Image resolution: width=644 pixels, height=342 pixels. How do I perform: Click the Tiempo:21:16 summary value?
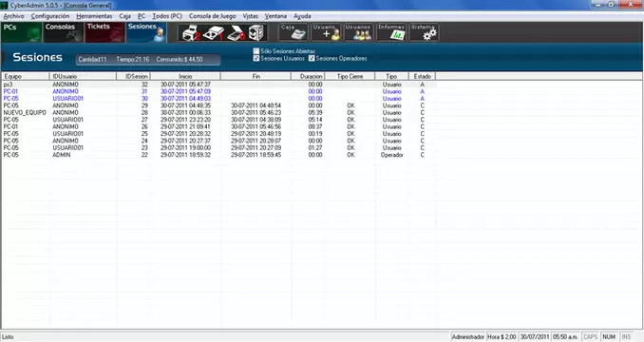(132, 60)
